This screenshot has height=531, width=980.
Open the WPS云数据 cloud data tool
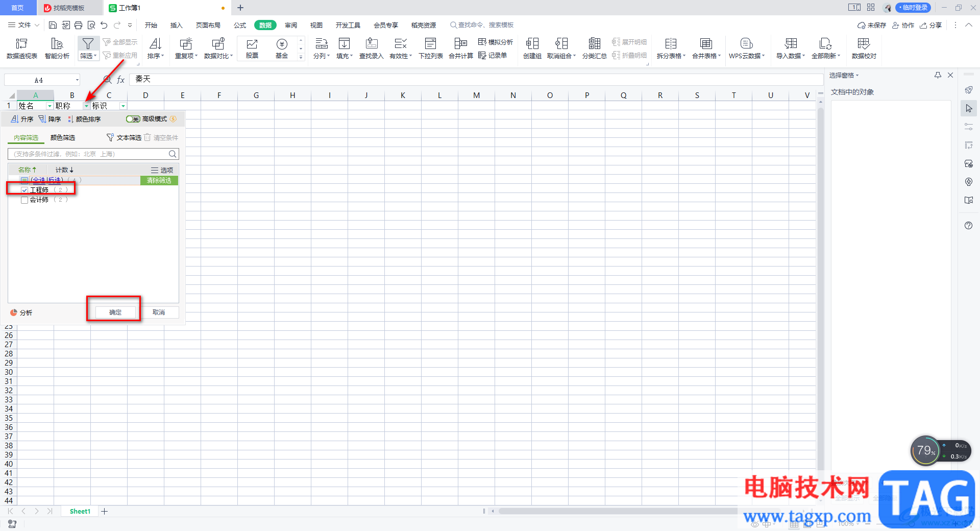click(x=747, y=49)
